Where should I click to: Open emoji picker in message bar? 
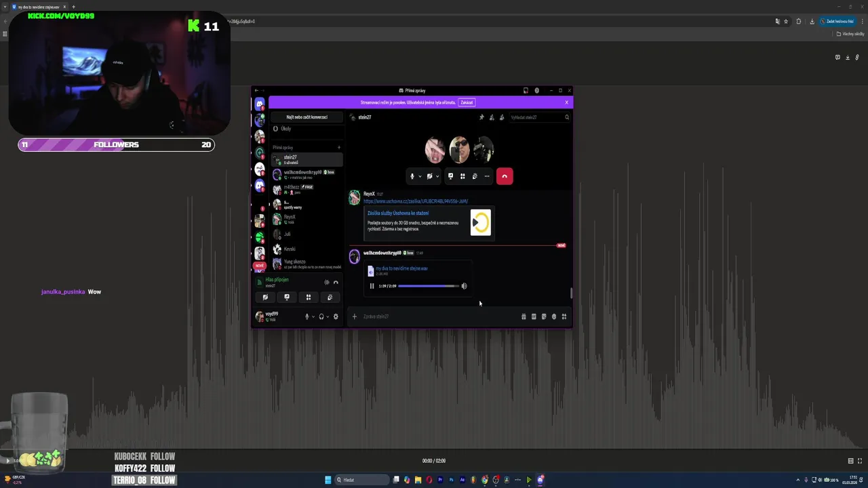coord(554,317)
